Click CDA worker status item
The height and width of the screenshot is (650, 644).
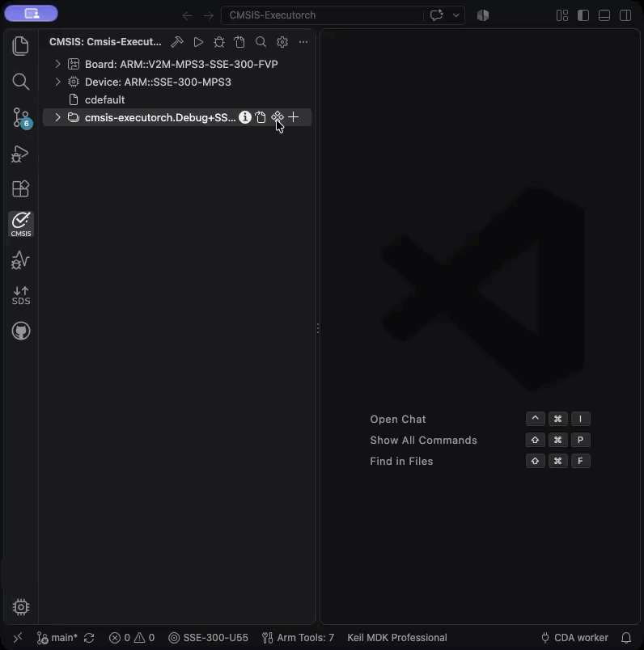[x=574, y=638]
